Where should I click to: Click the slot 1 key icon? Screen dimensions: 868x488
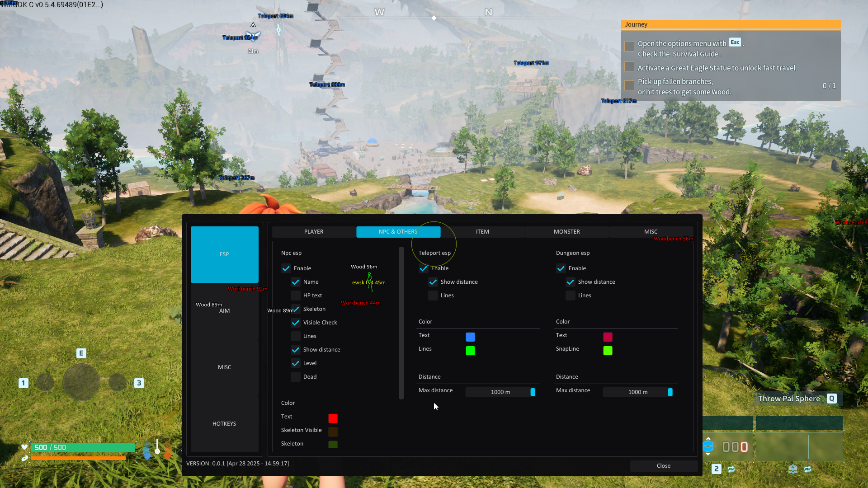24,383
